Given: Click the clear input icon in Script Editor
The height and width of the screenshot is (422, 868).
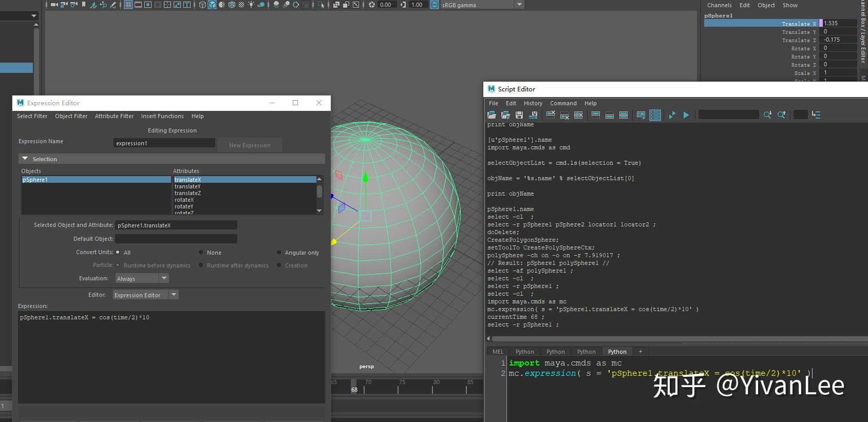Looking at the screenshot, I should [x=564, y=115].
